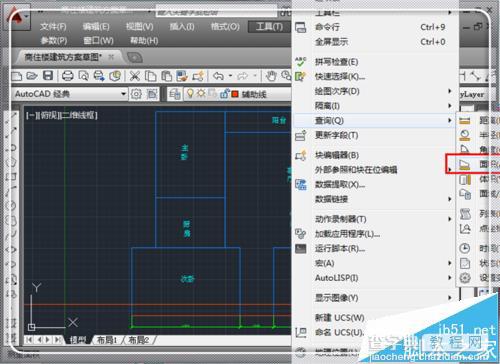Select Volume measure icon in query submenu

pos(465,179)
